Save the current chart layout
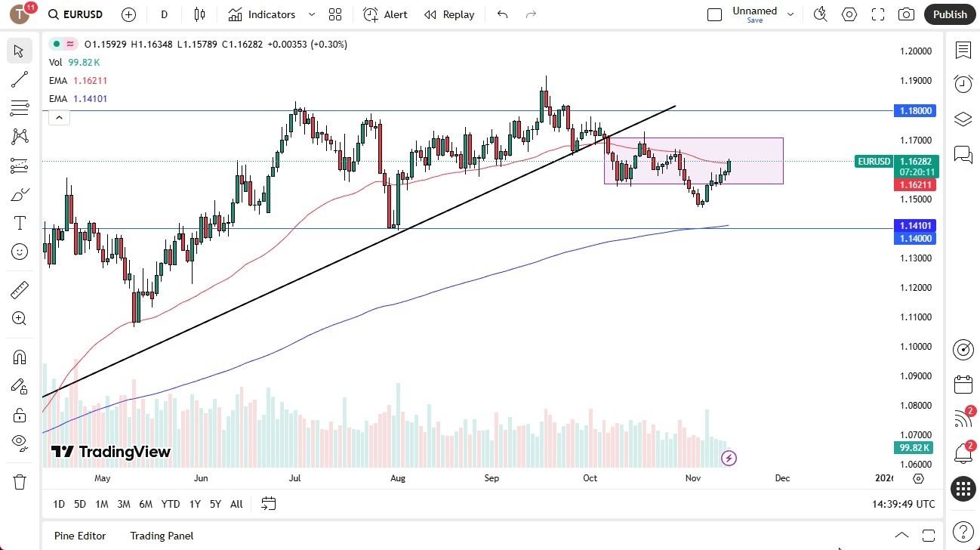 click(x=754, y=20)
